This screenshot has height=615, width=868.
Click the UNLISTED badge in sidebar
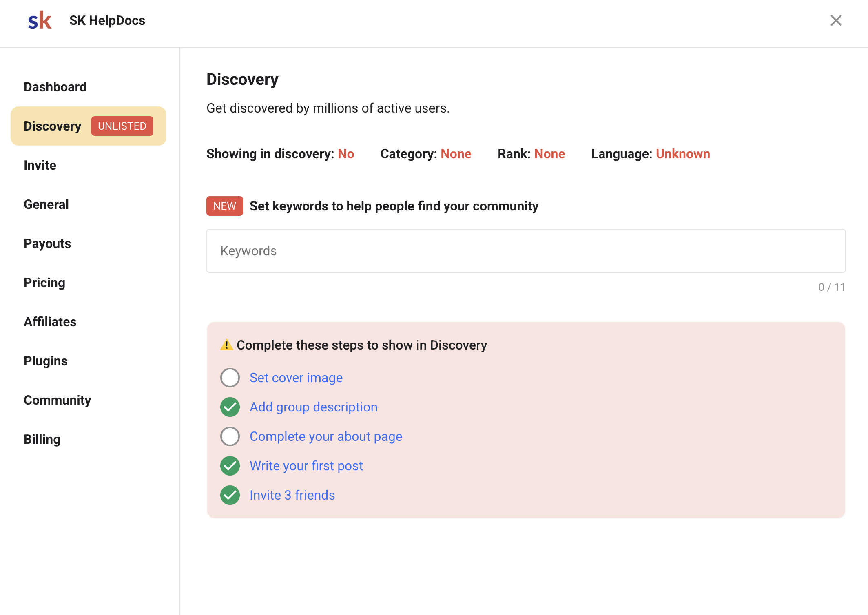pyautogui.click(x=122, y=126)
